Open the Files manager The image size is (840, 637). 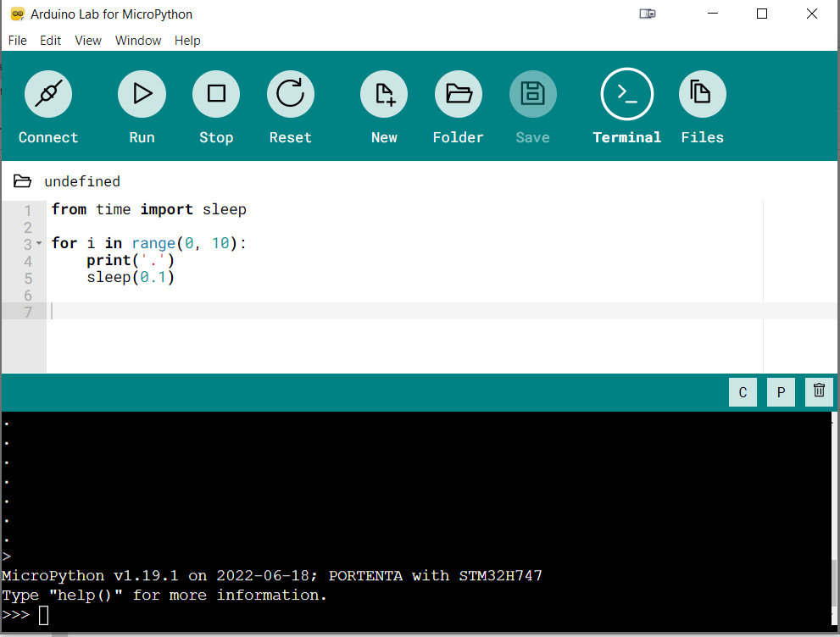[702, 93]
